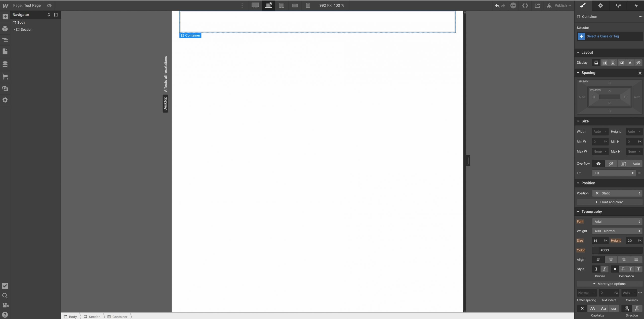Open the Webflow logo menu
Viewport: 644px width, 319px height.
pyautogui.click(x=5, y=6)
